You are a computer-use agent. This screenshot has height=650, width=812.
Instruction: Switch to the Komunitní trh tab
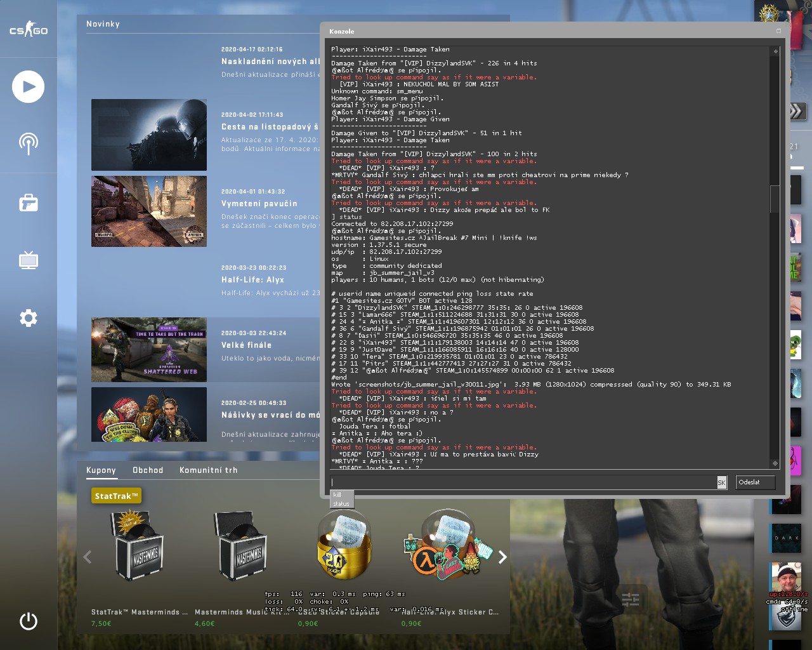click(208, 470)
